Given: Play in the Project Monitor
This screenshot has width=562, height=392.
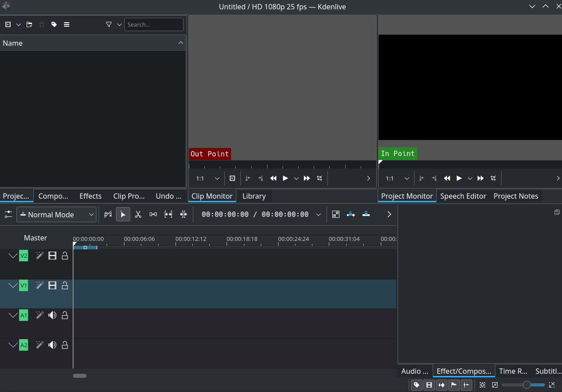Looking at the screenshot, I should pyautogui.click(x=459, y=178).
